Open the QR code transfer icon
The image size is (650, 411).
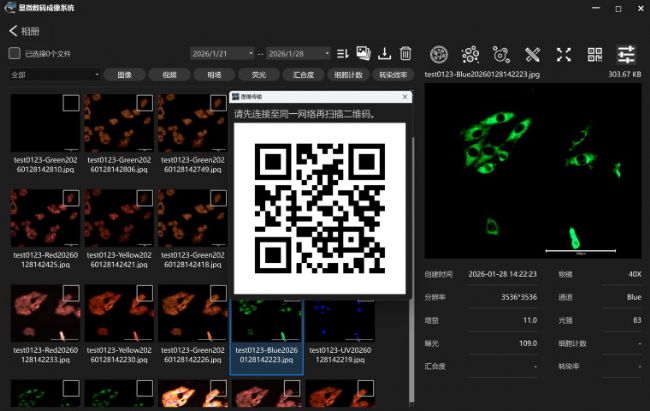[595, 54]
